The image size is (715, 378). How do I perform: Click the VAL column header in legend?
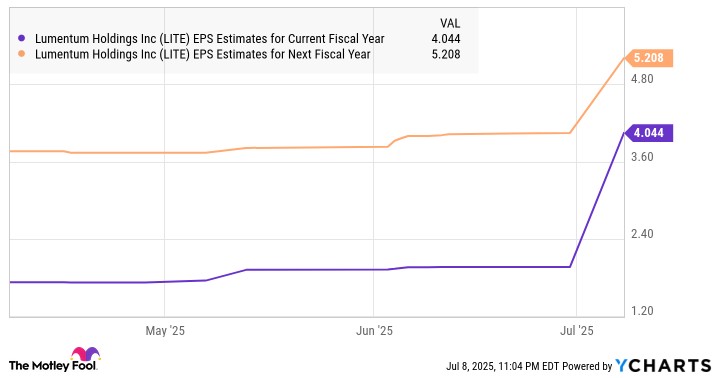450,23
